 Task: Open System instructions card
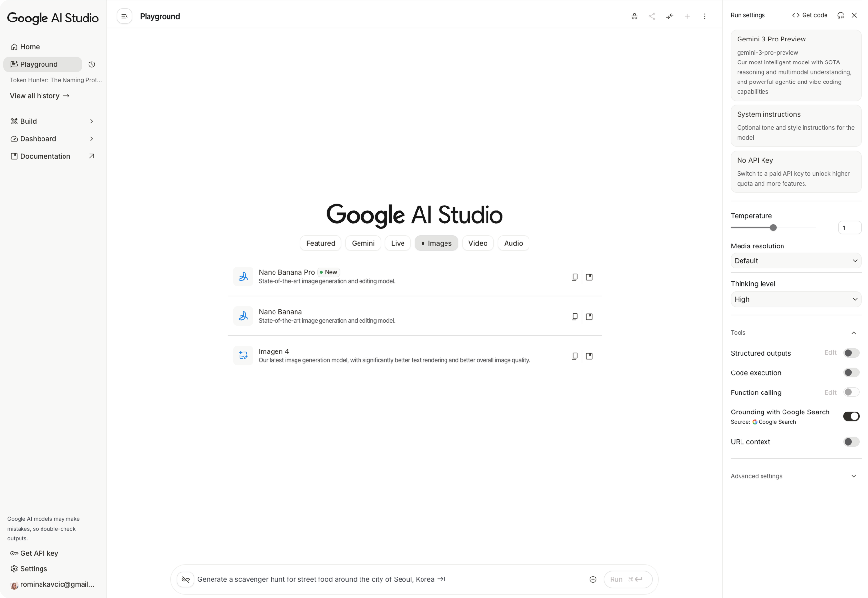[x=796, y=126]
